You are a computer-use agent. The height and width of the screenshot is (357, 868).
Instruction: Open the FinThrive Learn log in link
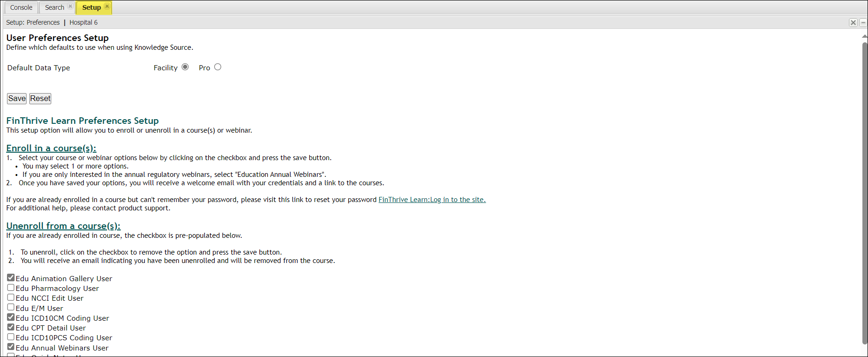(432, 200)
